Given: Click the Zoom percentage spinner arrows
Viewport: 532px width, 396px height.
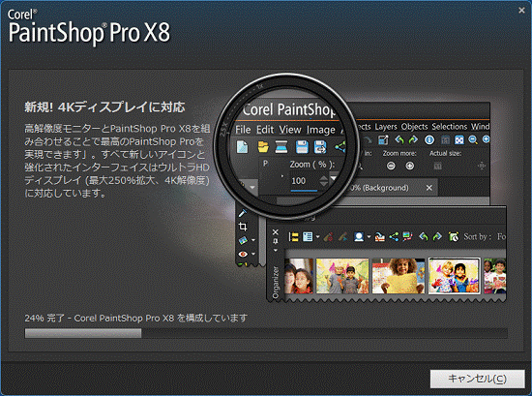Looking at the screenshot, I should (x=324, y=181).
